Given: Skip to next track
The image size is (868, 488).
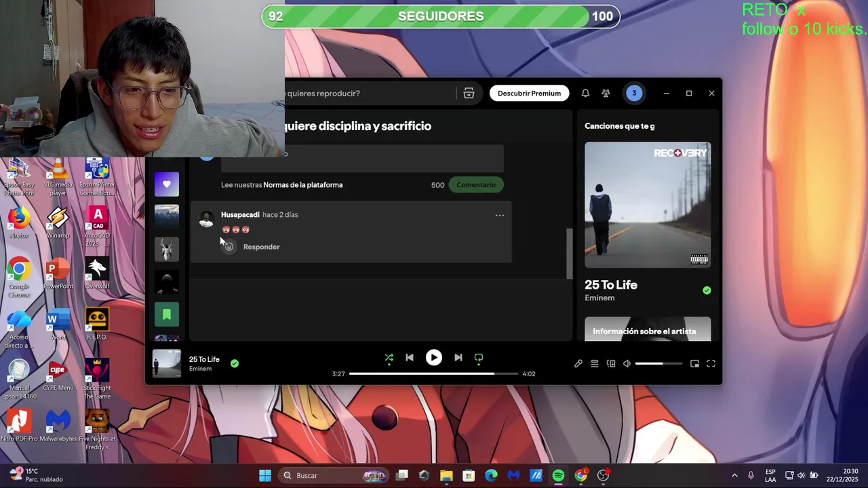Looking at the screenshot, I should 458,358.
